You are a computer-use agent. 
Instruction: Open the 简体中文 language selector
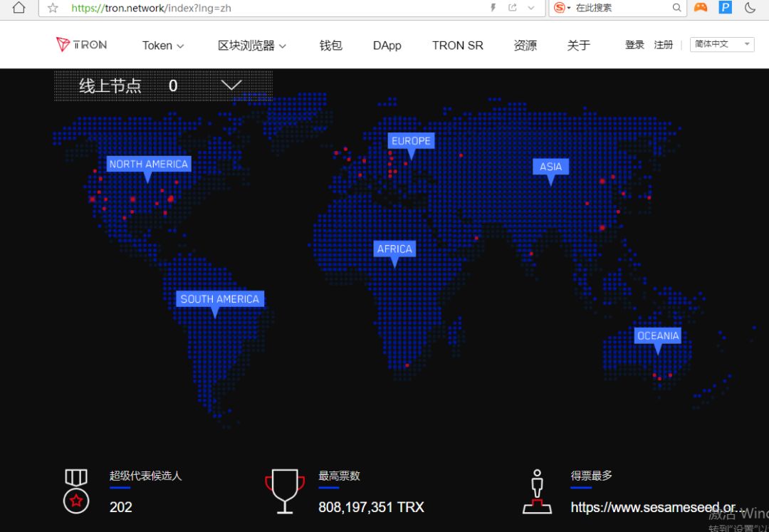(x=722, y=44)
